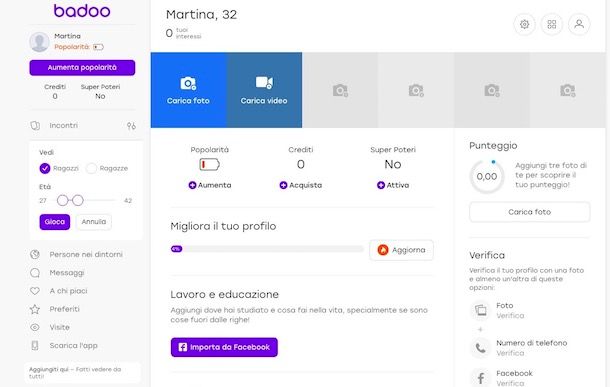Screen dimensions: 610x387
Task: Click the Gioca button
Action: (x=54, y=222)
